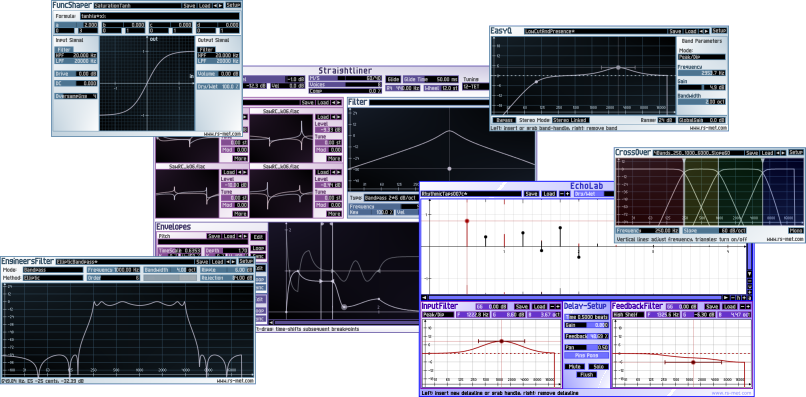
Task: Open the Straightliner filter Type dropdown
Action: (x=391, y=197)
